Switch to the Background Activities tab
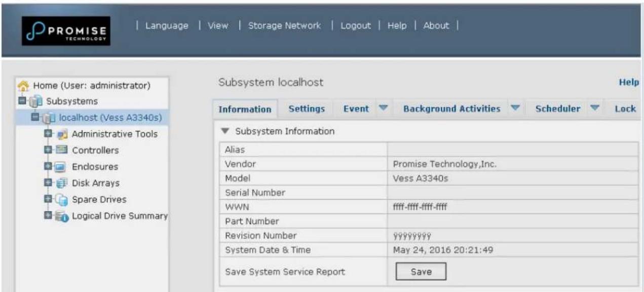 [452, 108]
